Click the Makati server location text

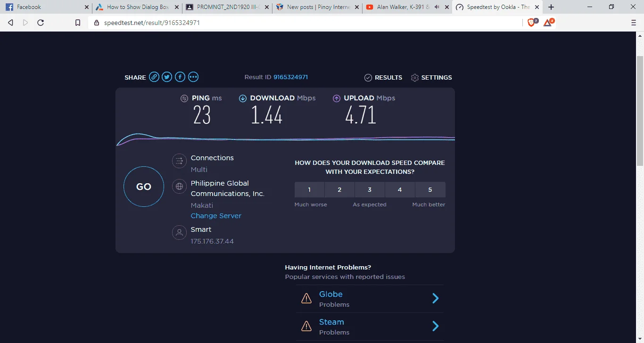(202, 205)
